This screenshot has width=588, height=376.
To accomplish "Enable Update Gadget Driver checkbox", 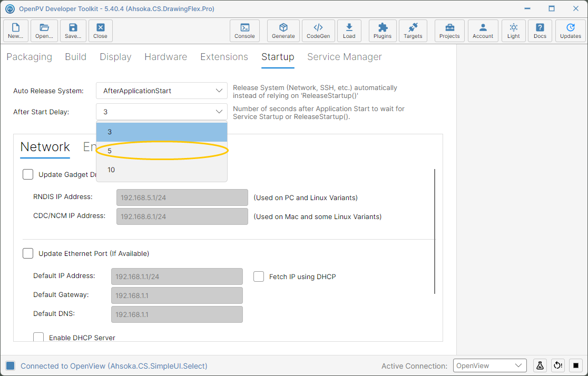I will click(28, 174).
